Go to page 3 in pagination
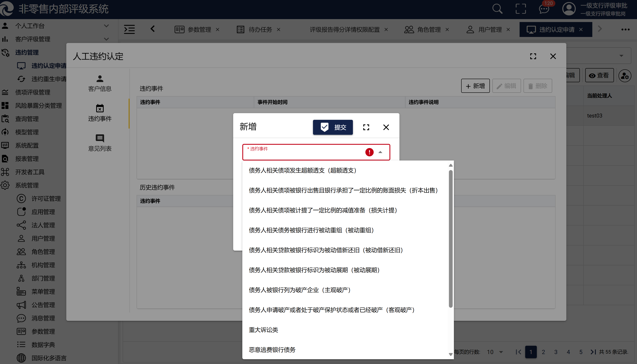 click(x=556, y=352)
